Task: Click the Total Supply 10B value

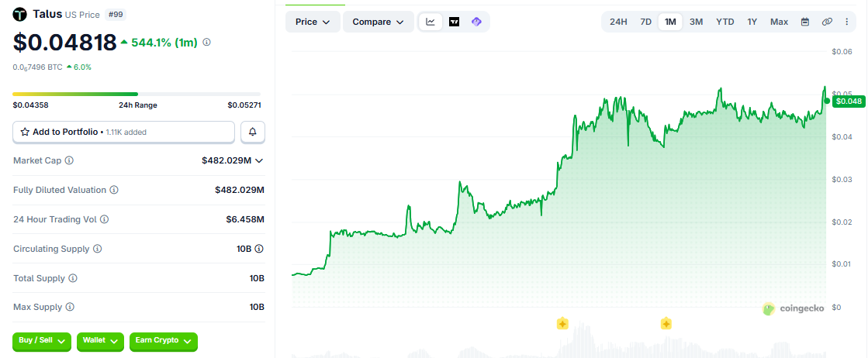Action: 257,278
